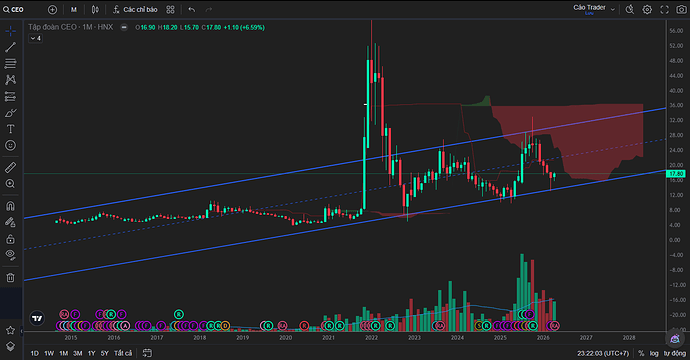Remove drawings with trash icon
This screenshot has width=690, height=360.
click(11, 278)
